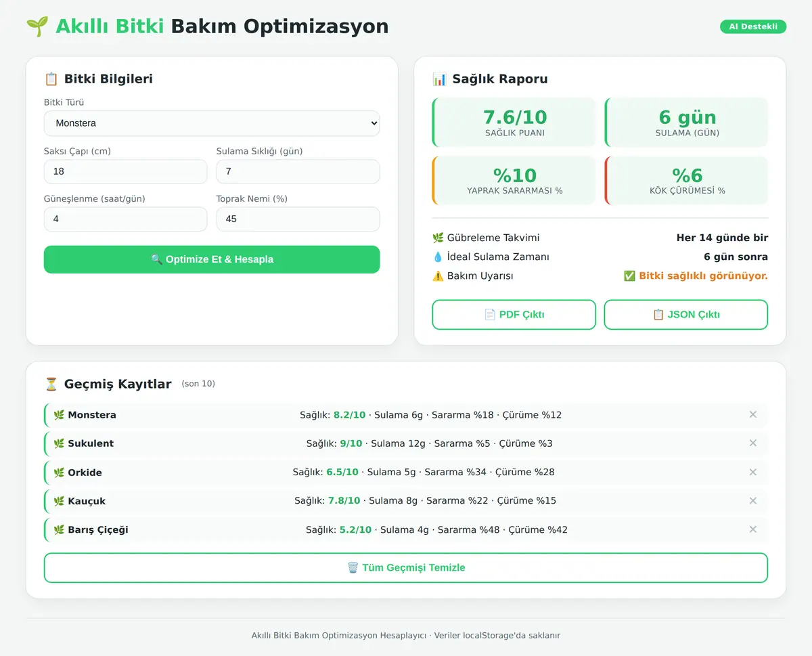Image resolution: width=812 pixels, height=656 pixels.
Task: Click the Orkide name in history list
Action: pos(85,473)
